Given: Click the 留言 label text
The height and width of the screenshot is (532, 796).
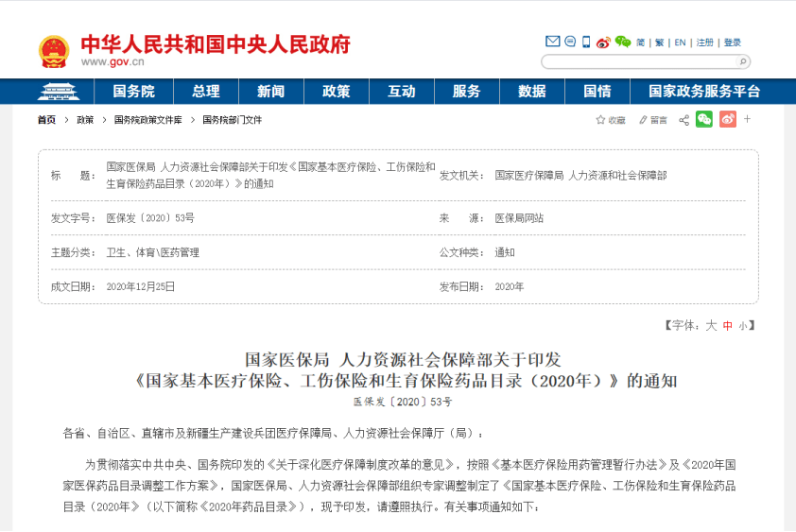Looking at the screenshot, I should (x=658, y=120).
